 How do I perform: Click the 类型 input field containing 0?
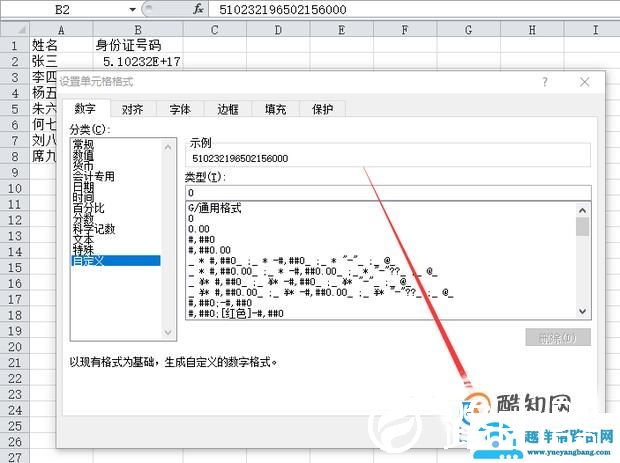pyautogui.click(x=388, y=193)
